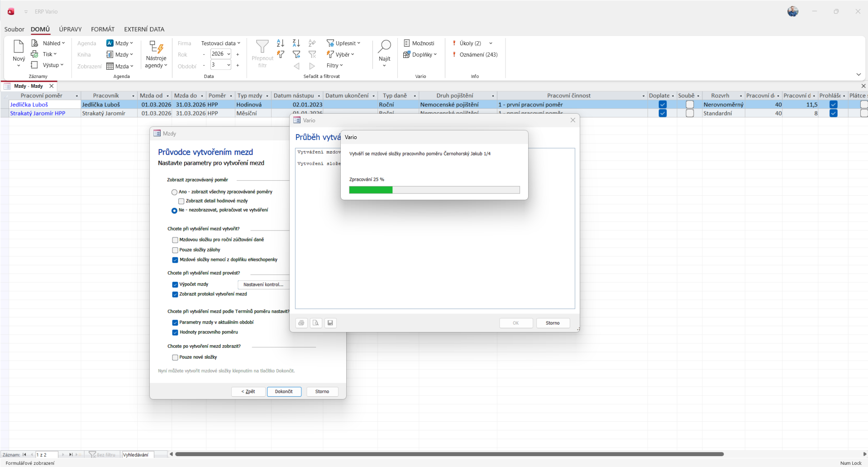This screenshot has height=467, width=868.
Task: Click Storno in the progress window
Action: pos(553,323)
